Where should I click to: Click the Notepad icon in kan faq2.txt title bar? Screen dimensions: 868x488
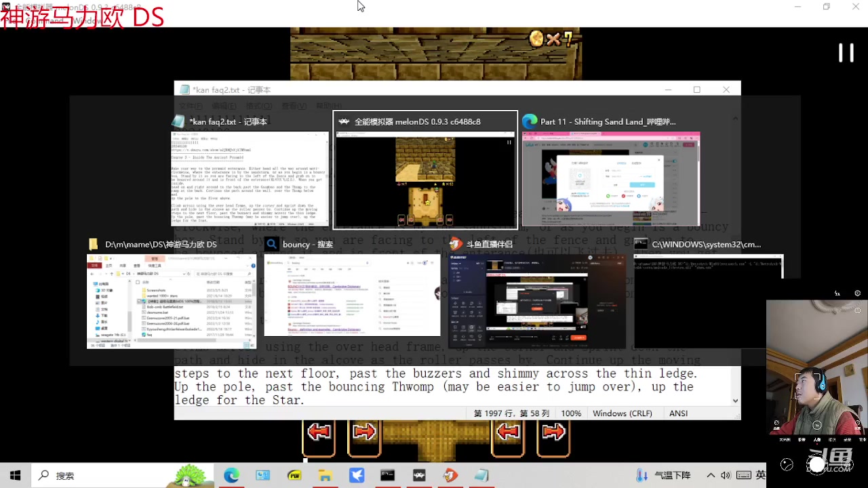coord(184,89)
